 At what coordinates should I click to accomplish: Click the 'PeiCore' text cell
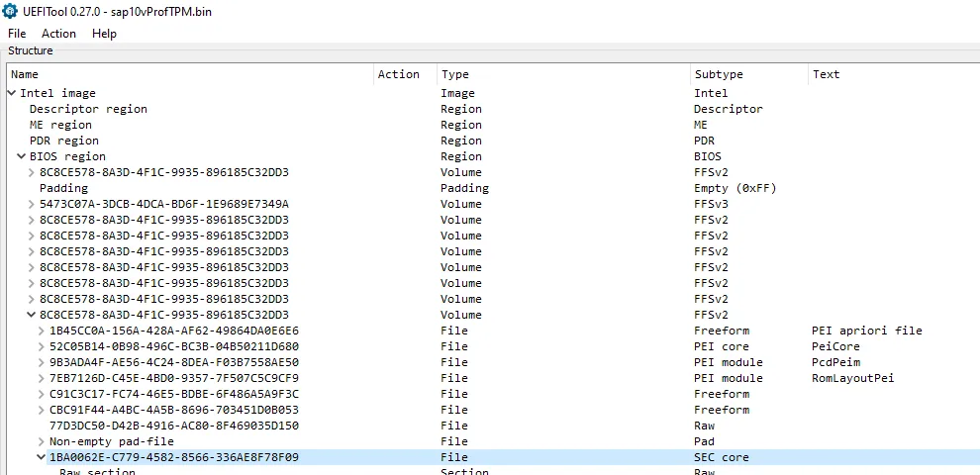coord(835,346)
